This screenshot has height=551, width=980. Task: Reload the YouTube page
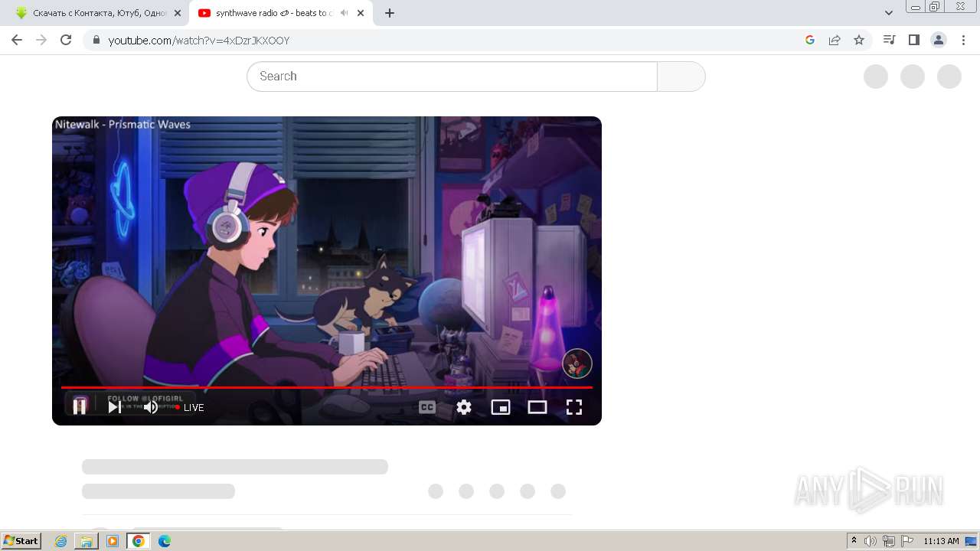(66, 40)
